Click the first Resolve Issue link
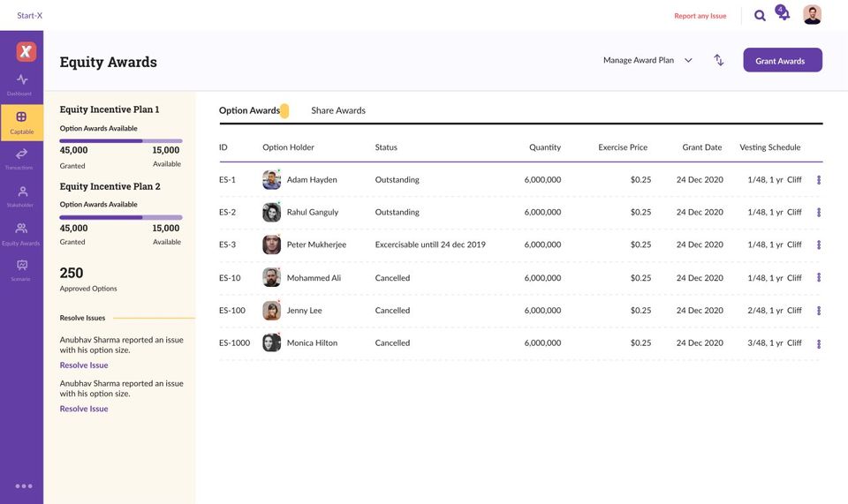Screen dimensions: 848x504 point(84,365)
